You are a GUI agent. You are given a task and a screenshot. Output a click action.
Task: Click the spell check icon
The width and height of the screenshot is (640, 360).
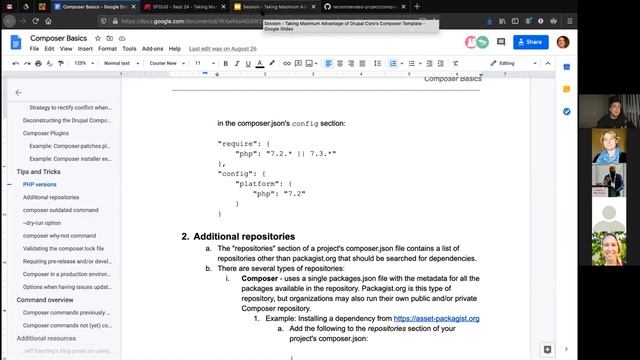(x=49, y=63)
